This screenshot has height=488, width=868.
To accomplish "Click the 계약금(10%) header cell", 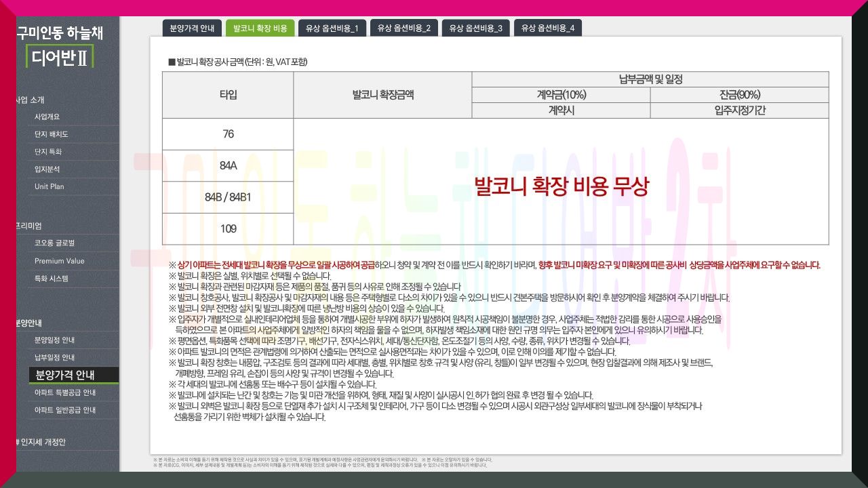I will (x=561, y=95).
